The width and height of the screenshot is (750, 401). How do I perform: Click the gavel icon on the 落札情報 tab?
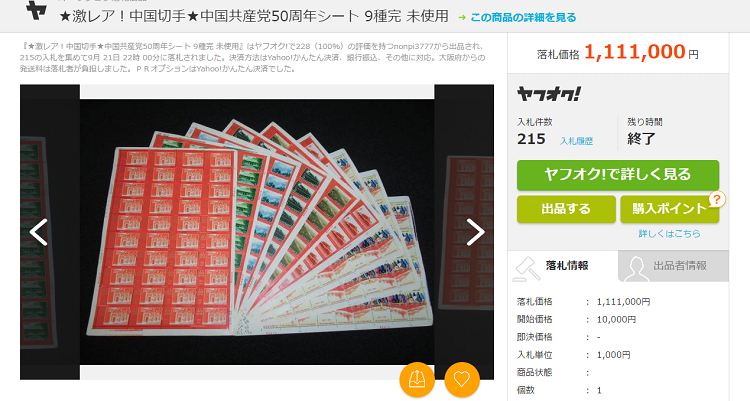click(x=526, y=269)
